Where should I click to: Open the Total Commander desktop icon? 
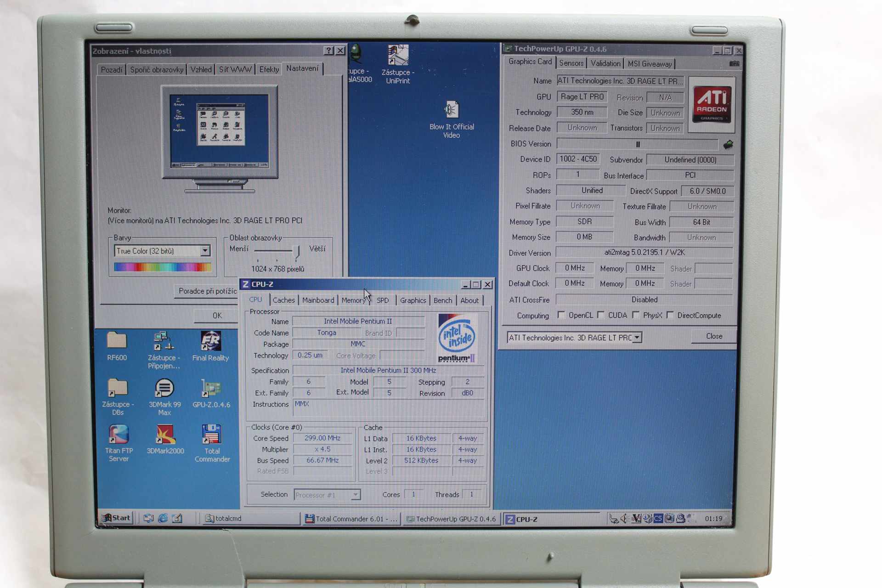coord(211,435)
